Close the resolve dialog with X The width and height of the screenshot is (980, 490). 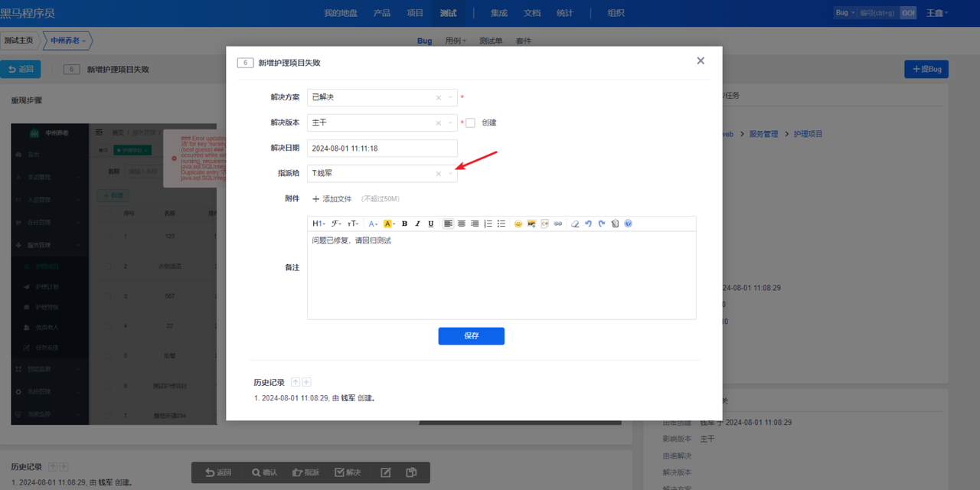point(701,60)
